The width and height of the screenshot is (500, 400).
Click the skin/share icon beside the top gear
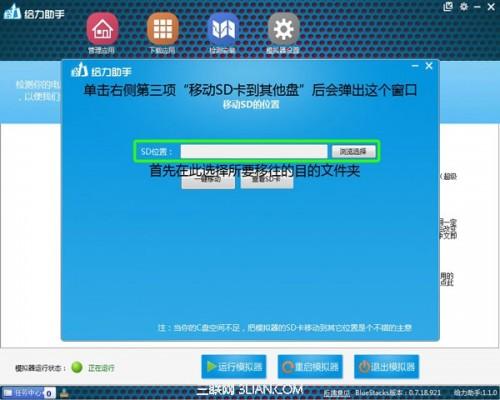[x=448, y=6]
